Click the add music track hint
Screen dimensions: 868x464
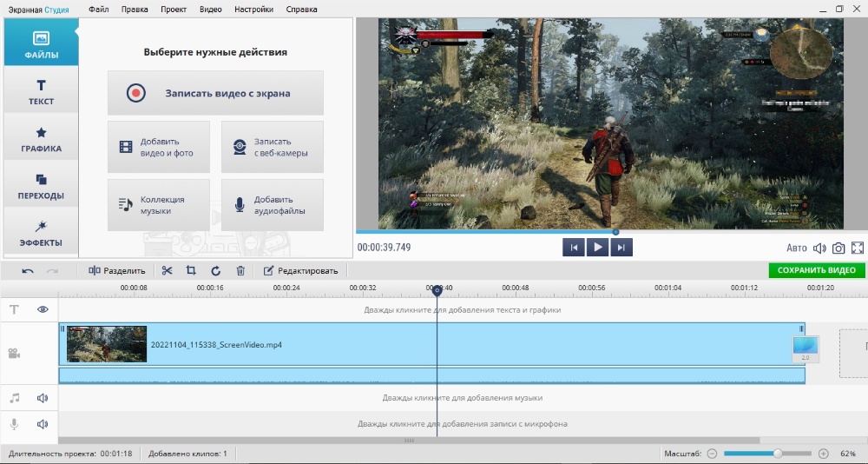coord(463,397)
